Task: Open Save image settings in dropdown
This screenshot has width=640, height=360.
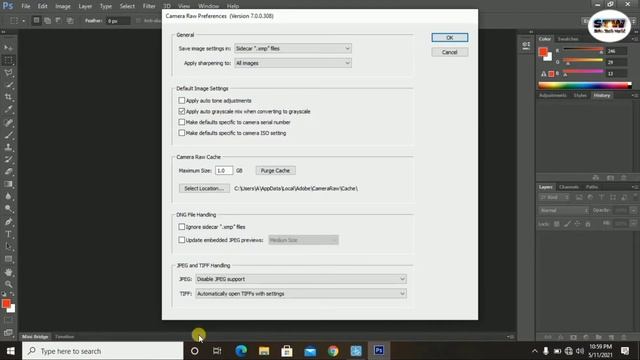Action: tap(293, 48)
